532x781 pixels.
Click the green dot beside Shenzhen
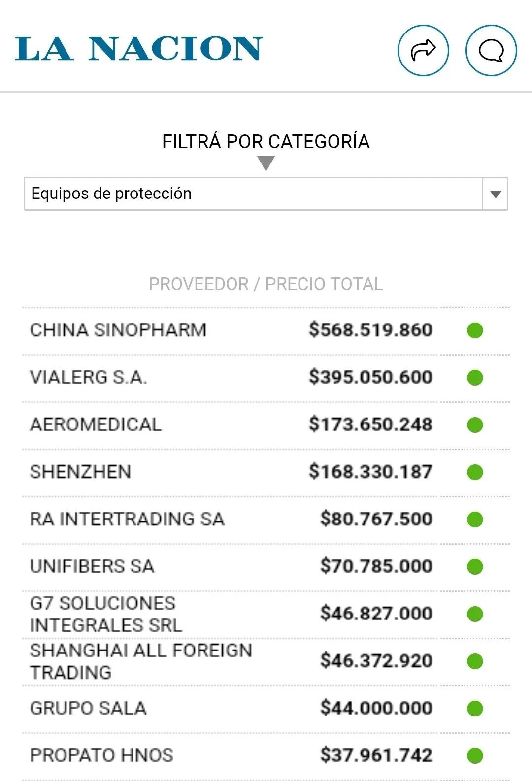tap(475, 472)
